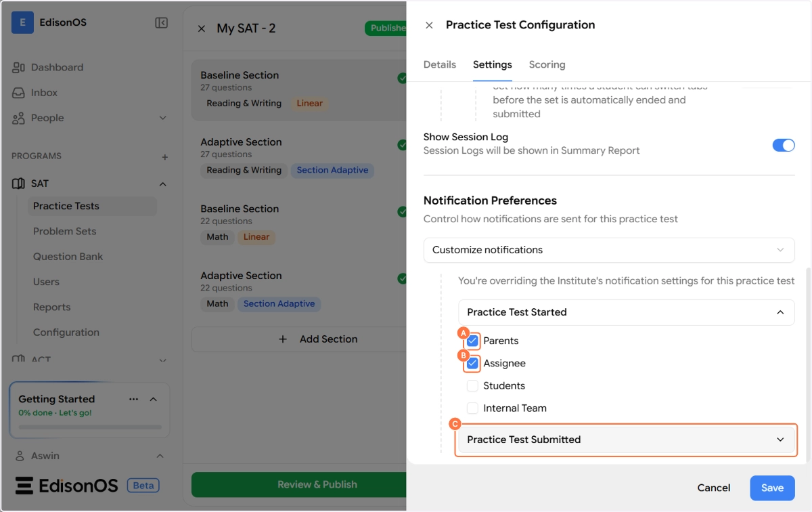
Task: Toggle off Show Session Log switch
Action: (783, 145)
